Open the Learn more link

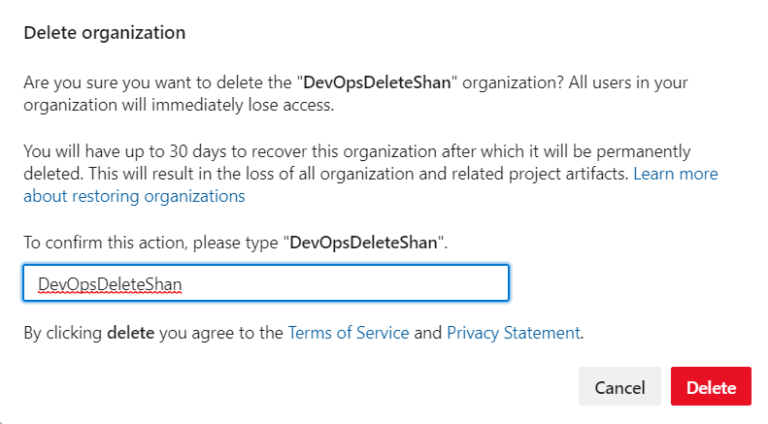[x=676, y=174]
